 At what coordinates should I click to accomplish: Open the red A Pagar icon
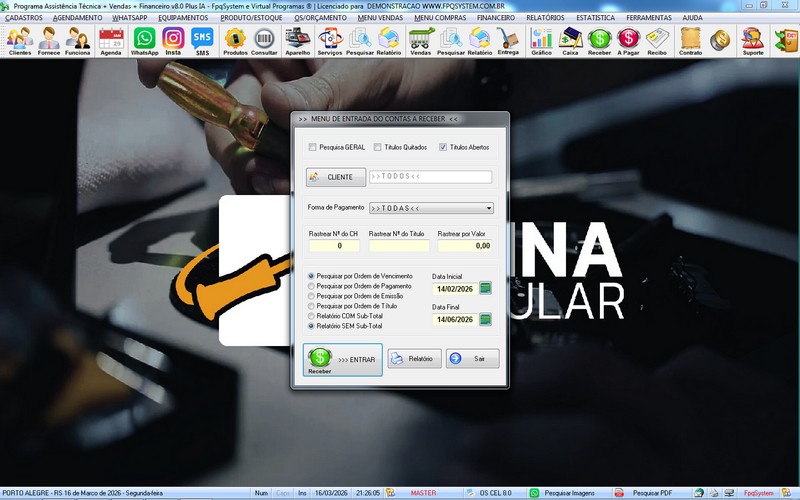coord(628,41)
